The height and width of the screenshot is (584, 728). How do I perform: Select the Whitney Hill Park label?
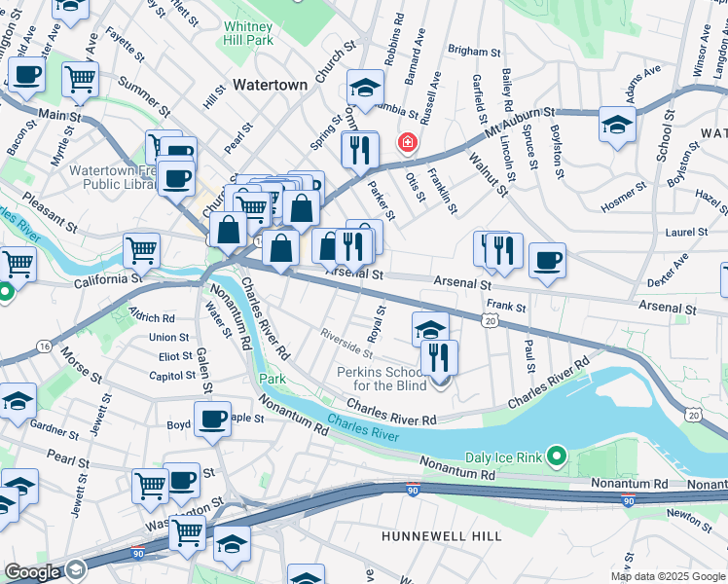click(248, 33)
